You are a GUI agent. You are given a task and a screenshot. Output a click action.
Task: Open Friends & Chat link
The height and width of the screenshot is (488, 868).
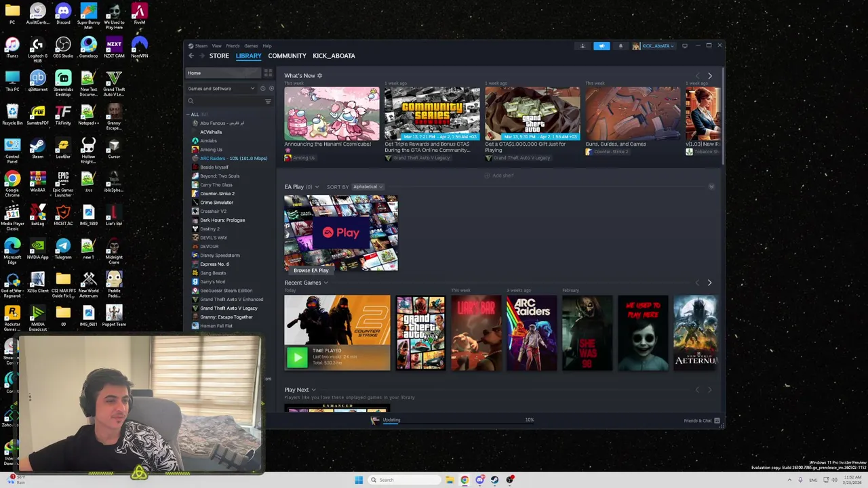698,421
